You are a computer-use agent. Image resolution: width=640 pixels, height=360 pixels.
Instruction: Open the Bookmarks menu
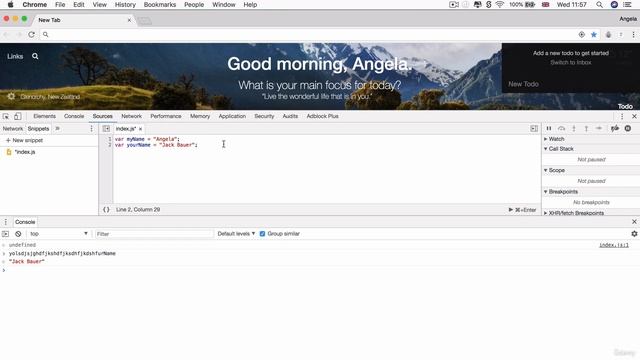click(160, 5)
